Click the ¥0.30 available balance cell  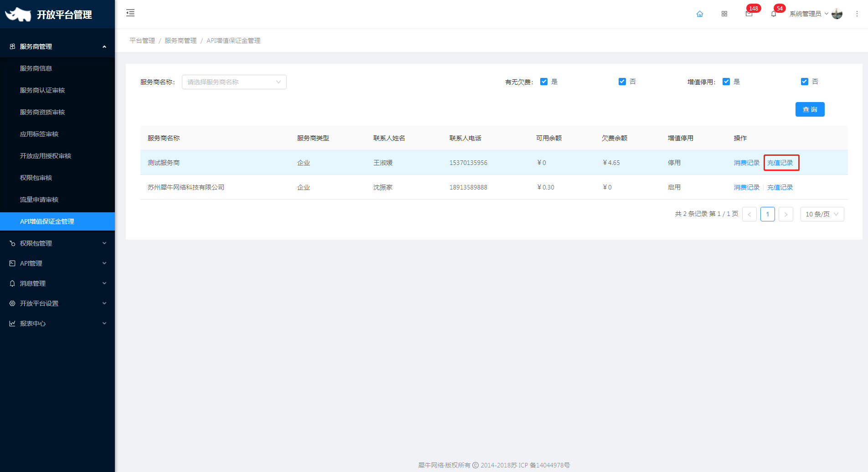(546, 187)
